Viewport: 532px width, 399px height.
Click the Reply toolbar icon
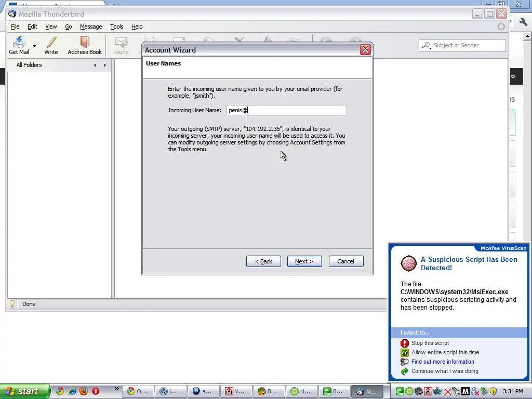click(x=121, y=45)
